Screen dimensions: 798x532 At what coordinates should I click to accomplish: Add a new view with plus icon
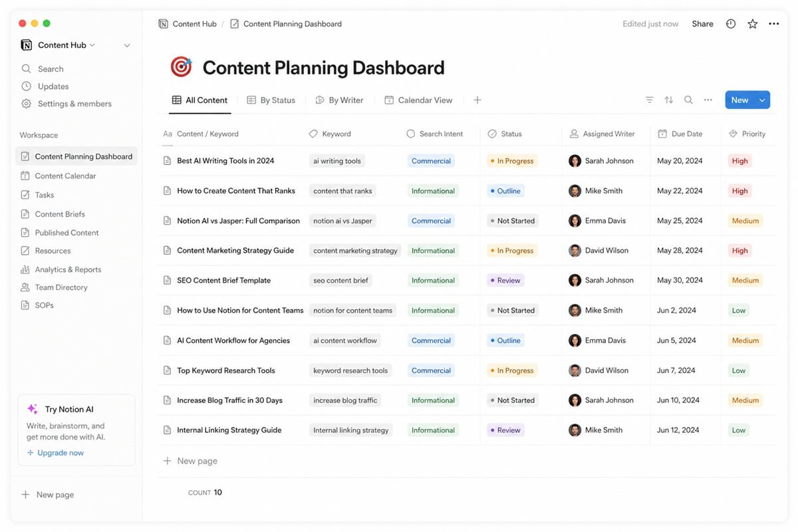477,100
